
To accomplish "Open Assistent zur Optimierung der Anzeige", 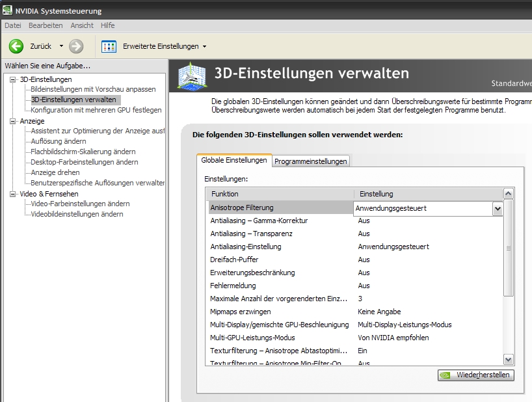I will point(98,131).
